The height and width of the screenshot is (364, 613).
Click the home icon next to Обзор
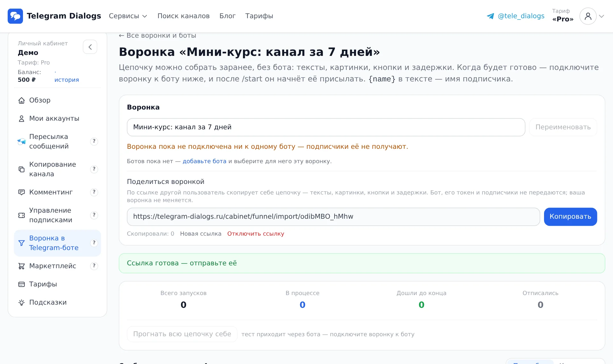21,101
